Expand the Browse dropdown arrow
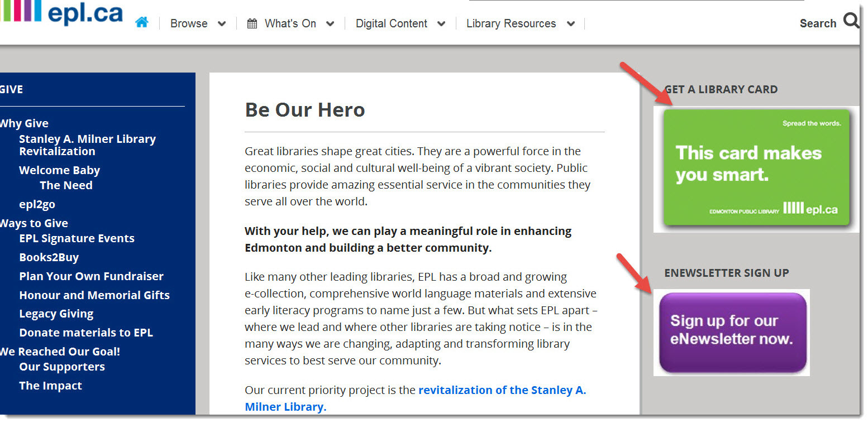The width and height of the screenshot is (868, 423). pyautogui.click(x=222, y=24)
